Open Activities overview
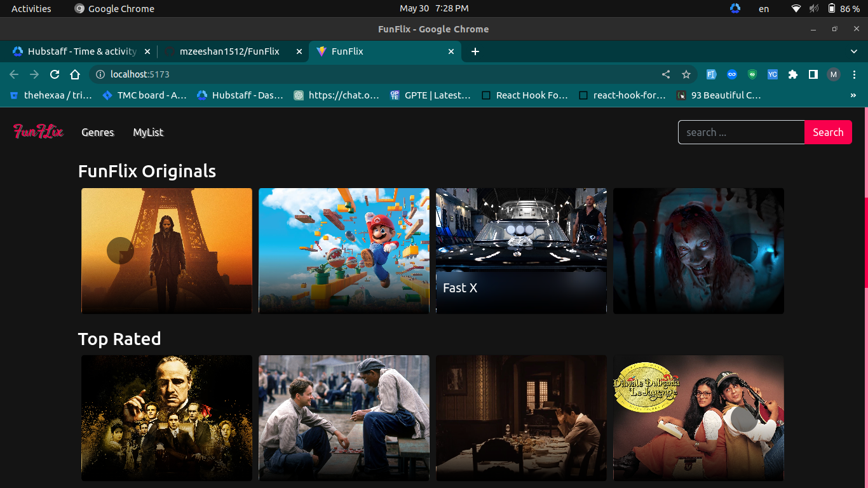The width and height of the screenshot is (868, 488). click(x=31, y=8)
